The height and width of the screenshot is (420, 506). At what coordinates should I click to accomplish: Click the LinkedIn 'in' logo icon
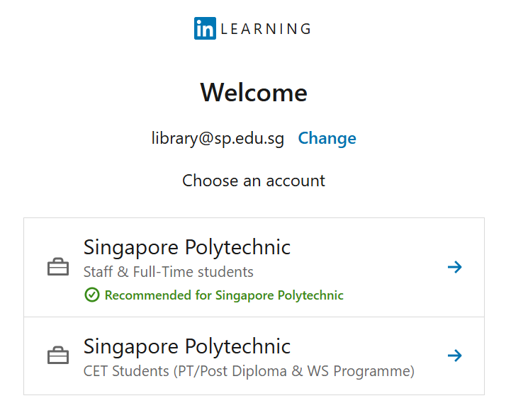(x=205, y=28)
